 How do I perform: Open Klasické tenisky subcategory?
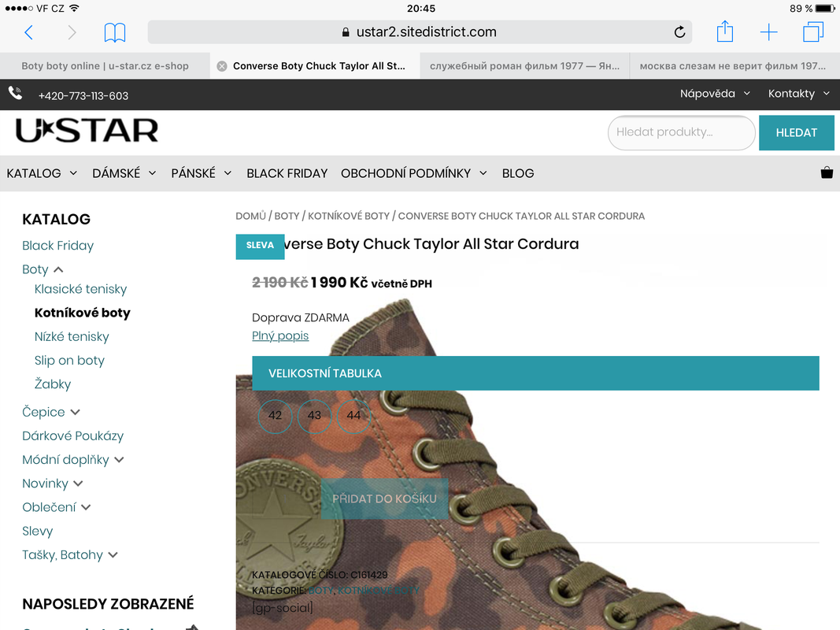[80, 289]
